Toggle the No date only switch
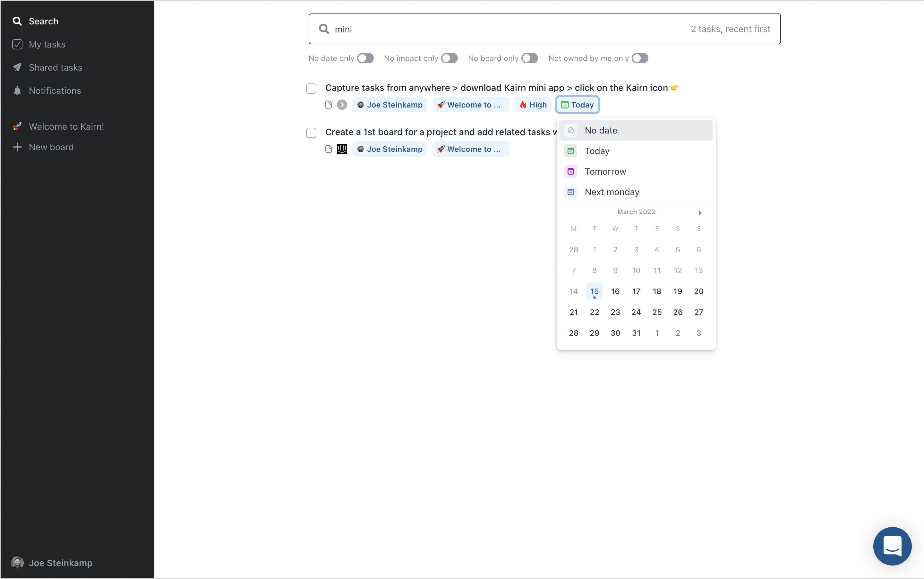The width and height of the screenshot is (924, 579). pos(365,58)
